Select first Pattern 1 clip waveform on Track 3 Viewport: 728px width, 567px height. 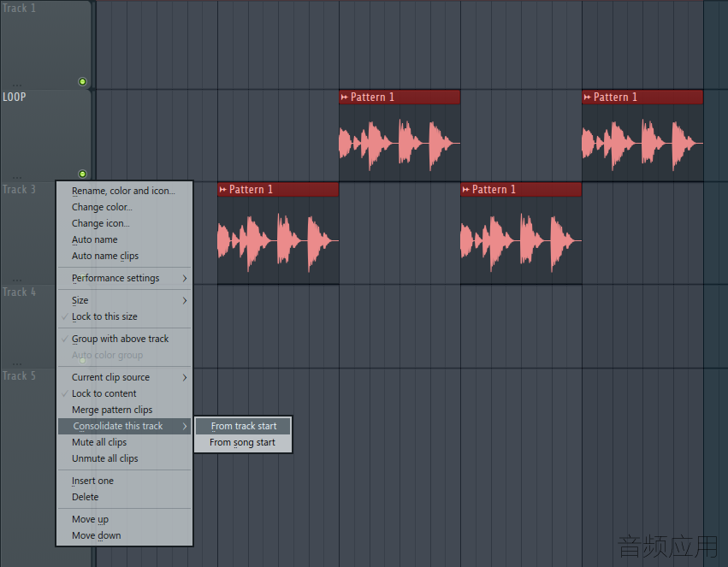click(278, 240)
